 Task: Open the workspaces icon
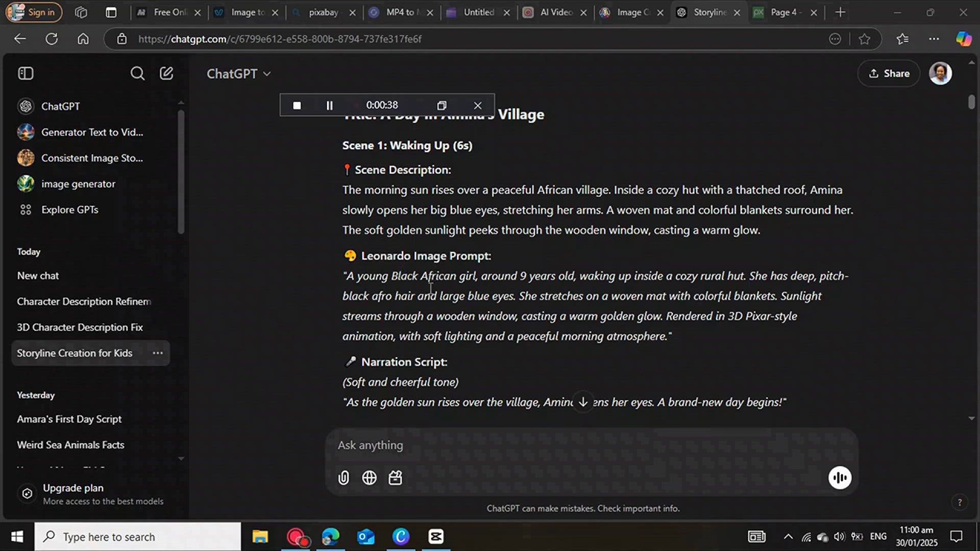81,12
